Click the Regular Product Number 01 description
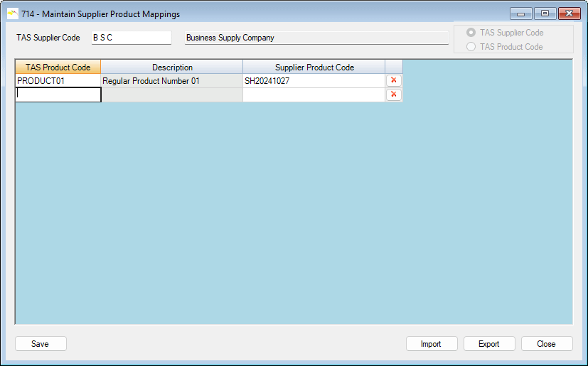Screen dimensions: 588x366 click(x=171, y=81)
